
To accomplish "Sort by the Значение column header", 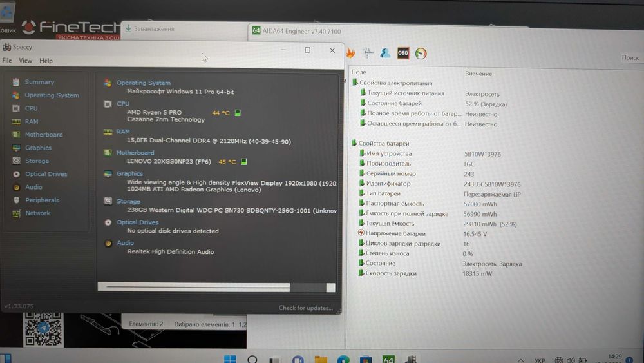I will click(x=478, y=74).
